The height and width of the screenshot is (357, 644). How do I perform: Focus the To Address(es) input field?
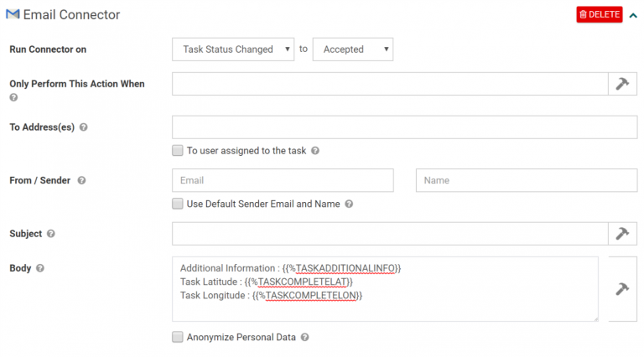coord(404,127)
